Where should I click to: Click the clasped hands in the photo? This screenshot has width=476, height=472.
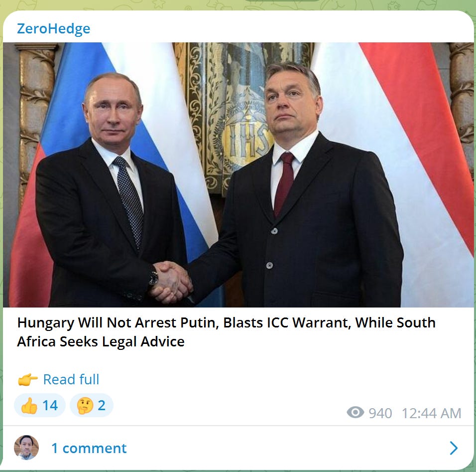(171, 283)
